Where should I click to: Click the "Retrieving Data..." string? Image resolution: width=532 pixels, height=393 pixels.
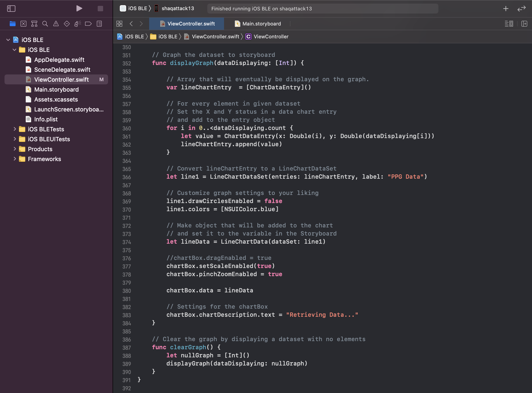pyautogui.click(x=322, y=315)
